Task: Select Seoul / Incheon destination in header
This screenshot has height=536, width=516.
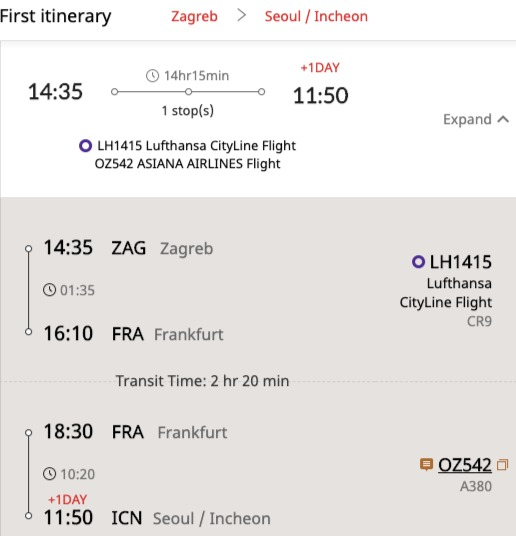Action: (x=316, y=16)
